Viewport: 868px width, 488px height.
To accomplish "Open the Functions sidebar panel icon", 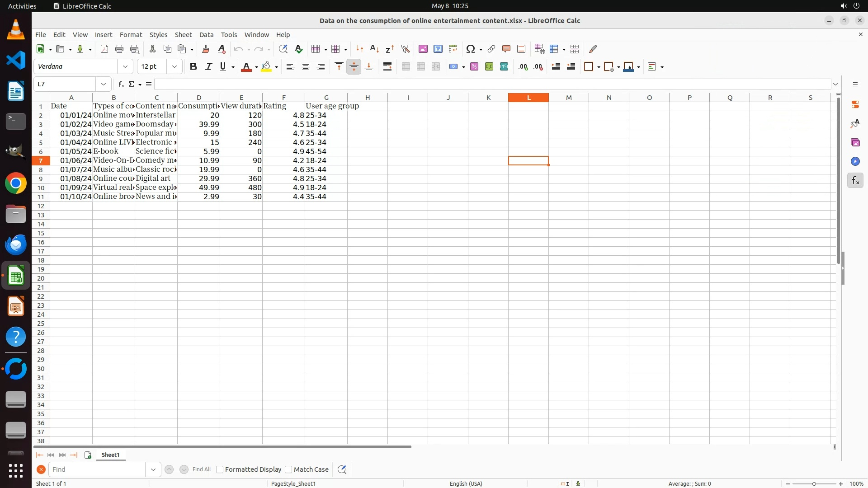I will click(x=855, y=181).
